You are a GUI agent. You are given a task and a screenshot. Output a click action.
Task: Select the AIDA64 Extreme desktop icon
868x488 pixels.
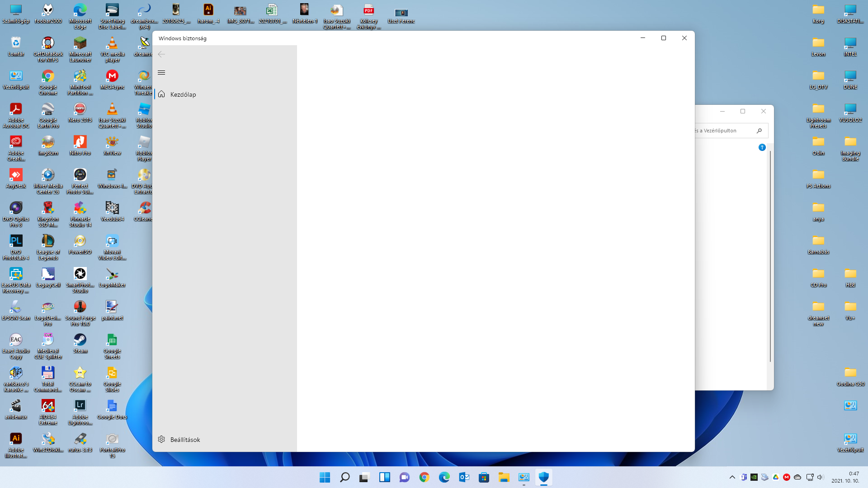tap(48, 413)
